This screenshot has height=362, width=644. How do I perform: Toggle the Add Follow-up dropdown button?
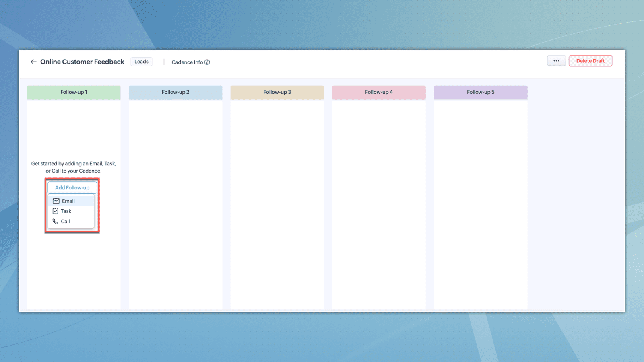[72, 187]
